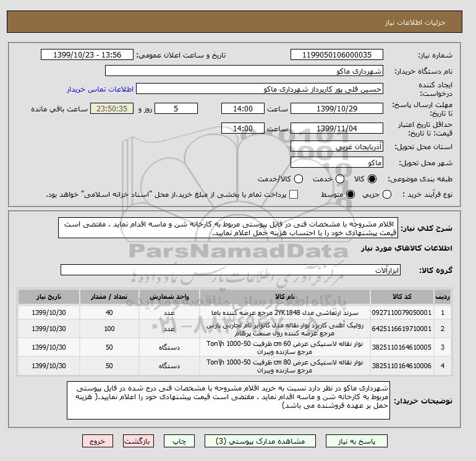Click the unit دستگاه in row 3
The height and width of the screenshot is (461, 476).
[x=169, y=347]
